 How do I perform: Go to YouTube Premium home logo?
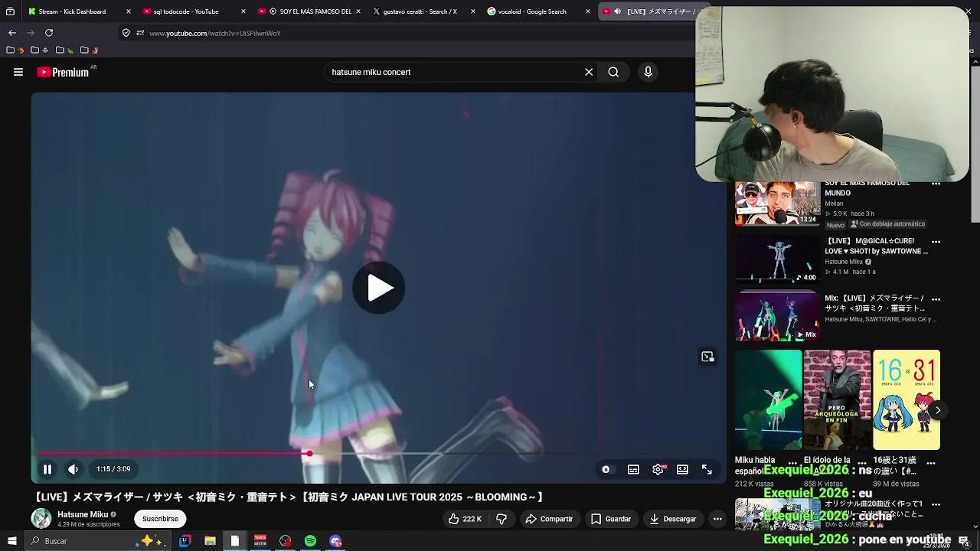(63, 72)
